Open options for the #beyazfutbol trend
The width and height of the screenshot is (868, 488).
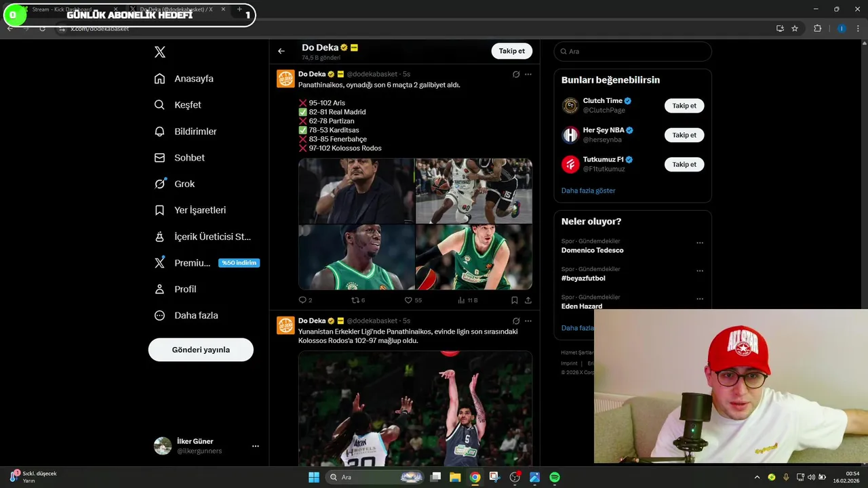coord(700,270)
